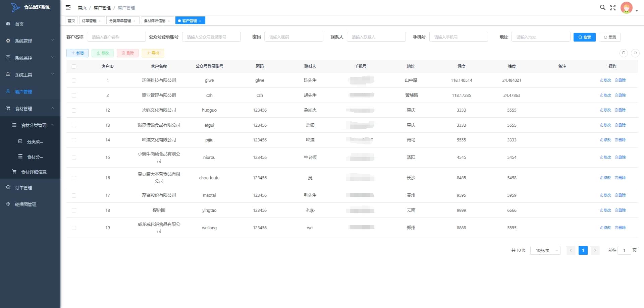The image size is (644, 308).
Task: Check the row for 商业管理有限公司
Action: coord(74,96)
